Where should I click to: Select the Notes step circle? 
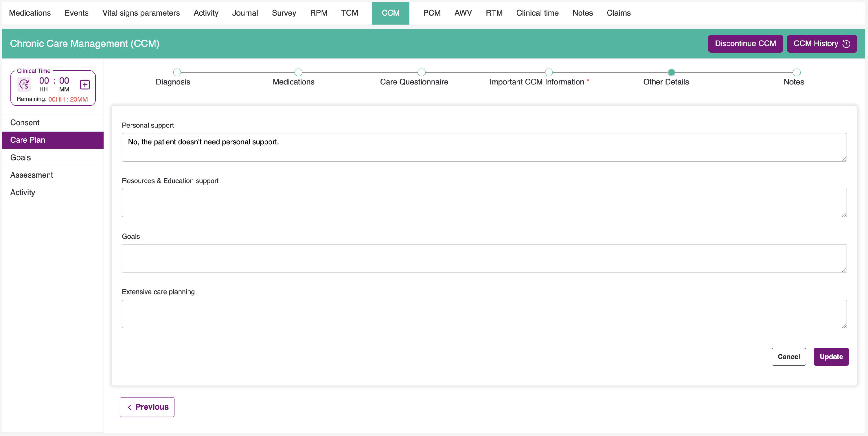point(796,72)
